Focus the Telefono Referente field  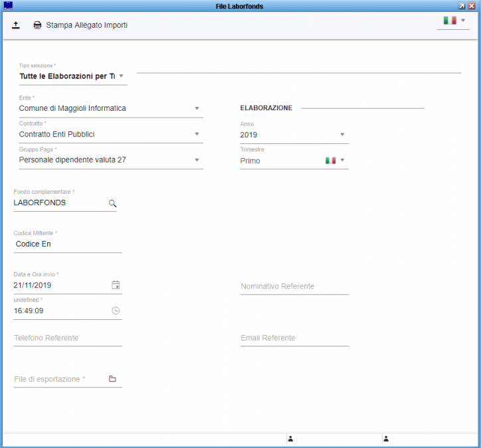point(68,338)
